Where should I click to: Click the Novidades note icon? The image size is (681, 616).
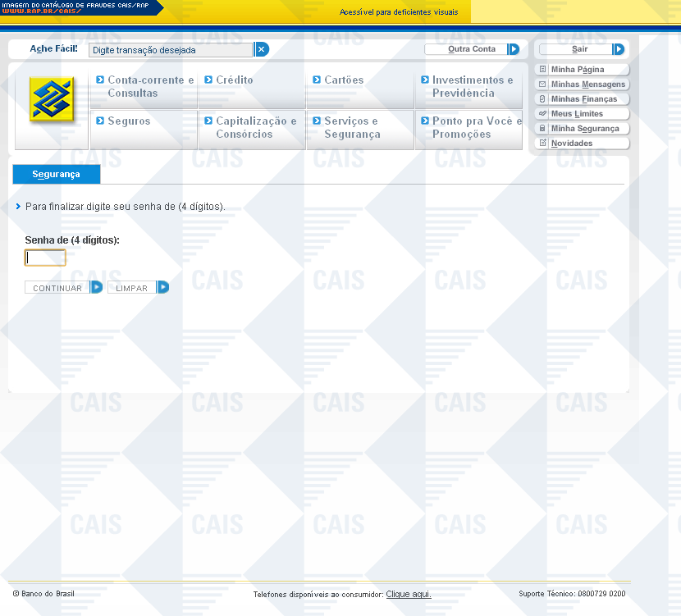pyautogui.click(x=542, y=144)
